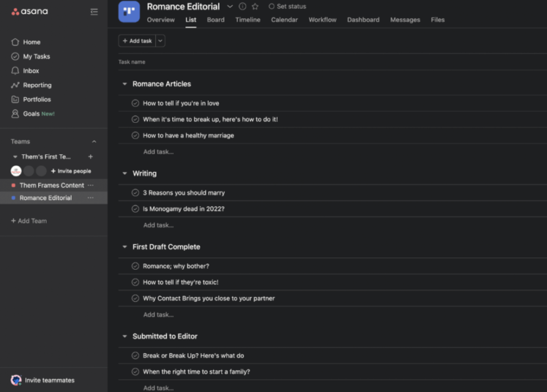Mark '3 Reasons you should marry' complete

pos(135,193)
